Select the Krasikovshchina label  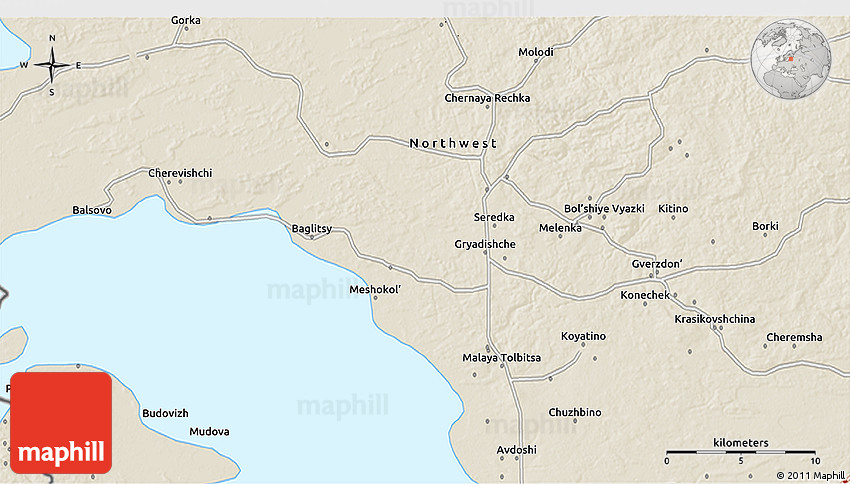click(x=715, y=318)
